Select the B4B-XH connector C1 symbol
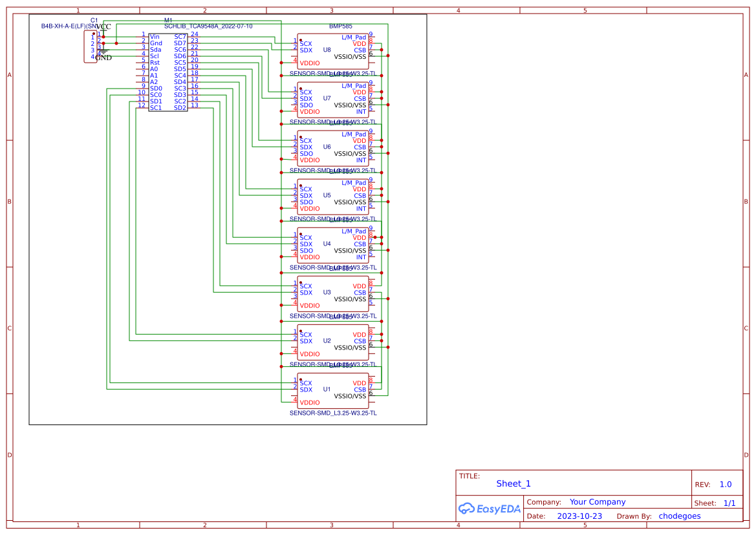The width and height of the screenshot is (756, 535). 89,45
